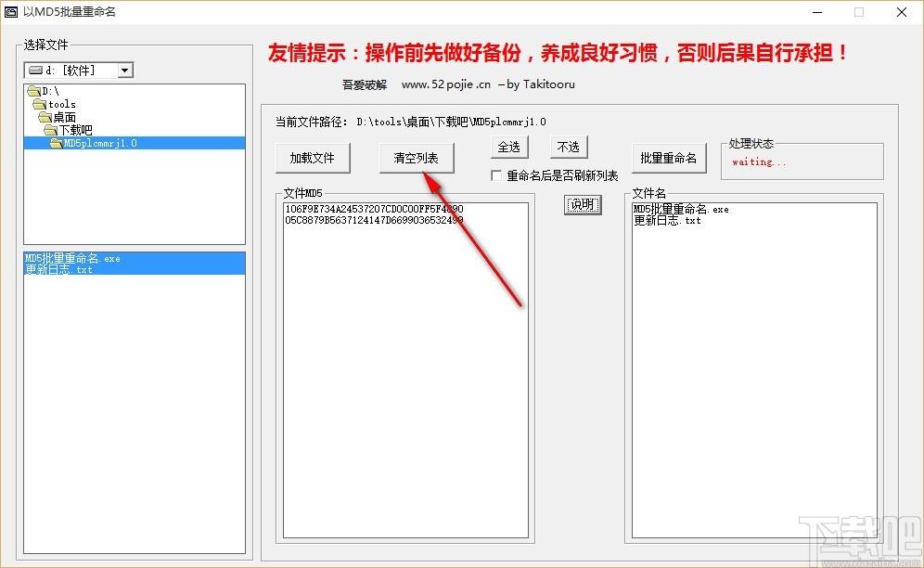Click the drive icon in dropdown

35,71
